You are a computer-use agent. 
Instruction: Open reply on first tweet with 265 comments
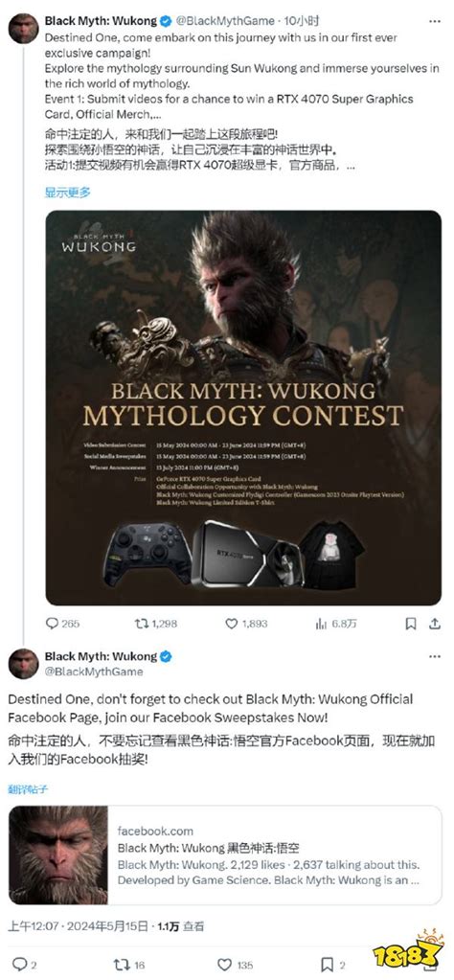(x=52, y=623)
